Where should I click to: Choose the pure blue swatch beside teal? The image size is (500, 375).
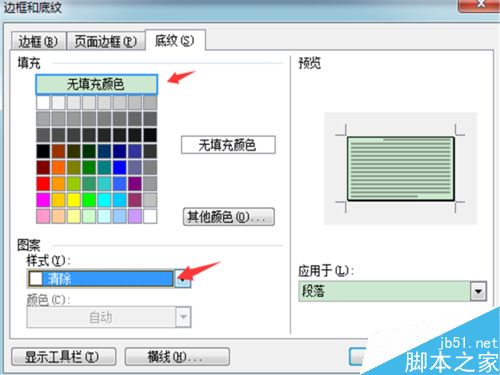click(120, 167)
